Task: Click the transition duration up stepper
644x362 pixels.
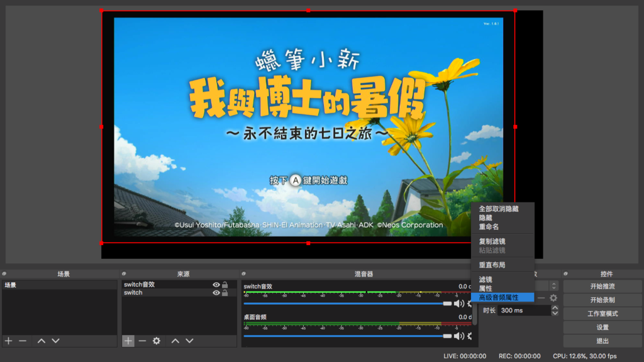Action: click(x=555, y=307)
